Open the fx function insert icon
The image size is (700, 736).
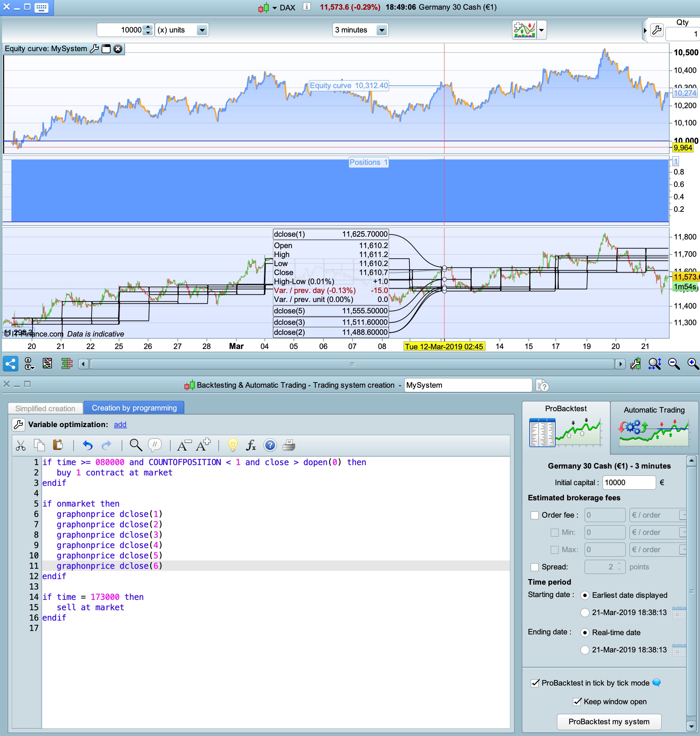pyautogui.click(x=251, y=445)
